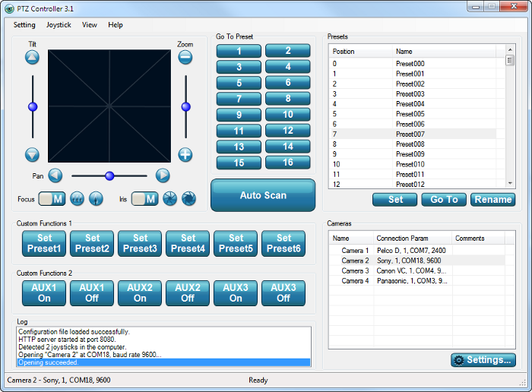Start Auto Scan
This screenshot has height=392, width=532.
[x=263, y=195]
